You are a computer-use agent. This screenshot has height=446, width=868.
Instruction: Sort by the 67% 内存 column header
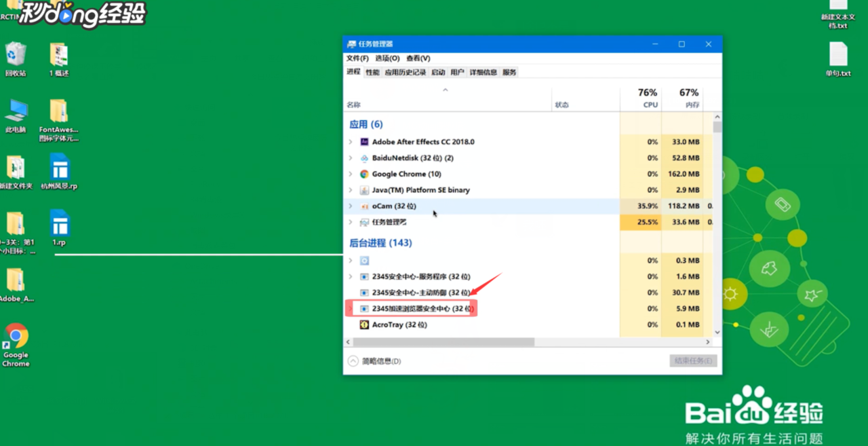pos(682,98)
